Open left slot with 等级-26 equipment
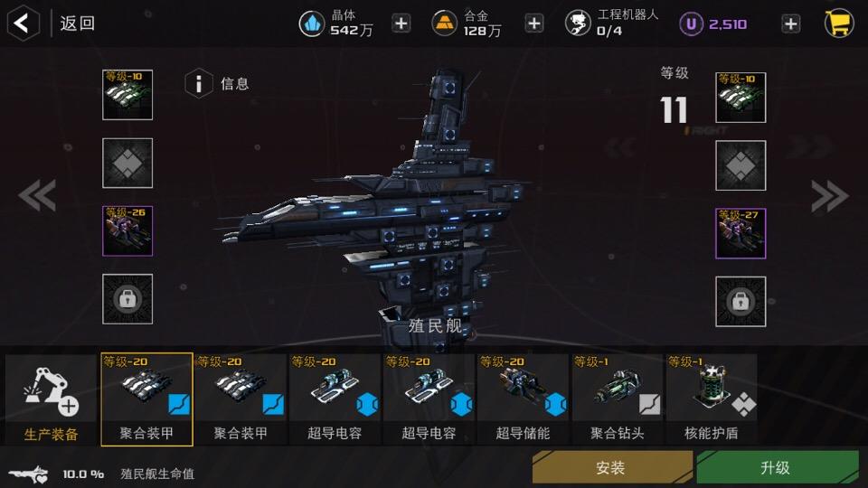 click(x=127, y=230)
